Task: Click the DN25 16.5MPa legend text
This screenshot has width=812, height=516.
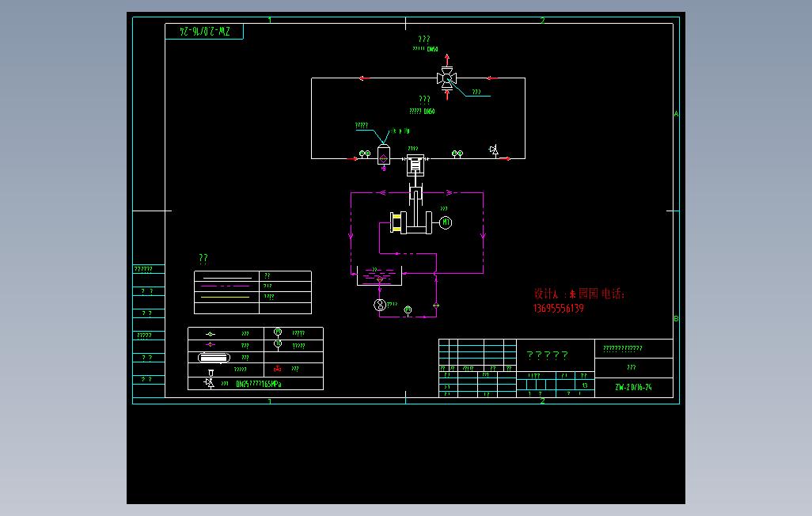Action: pos(259,384)
